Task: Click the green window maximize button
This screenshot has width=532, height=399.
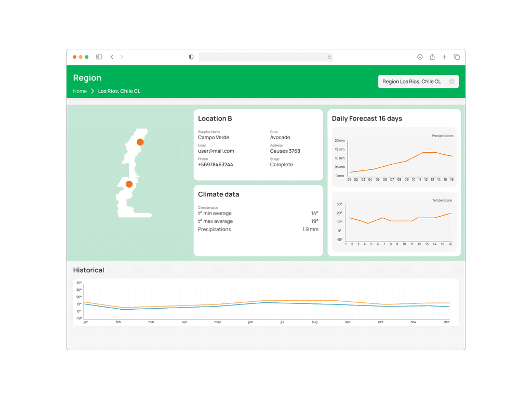Action: click(x=87, y=57)
